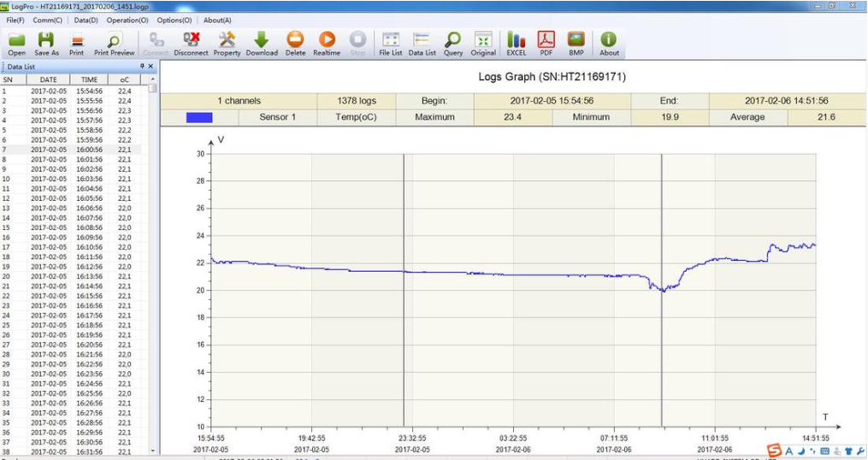Open device Property settings

[x=227, y=43]
